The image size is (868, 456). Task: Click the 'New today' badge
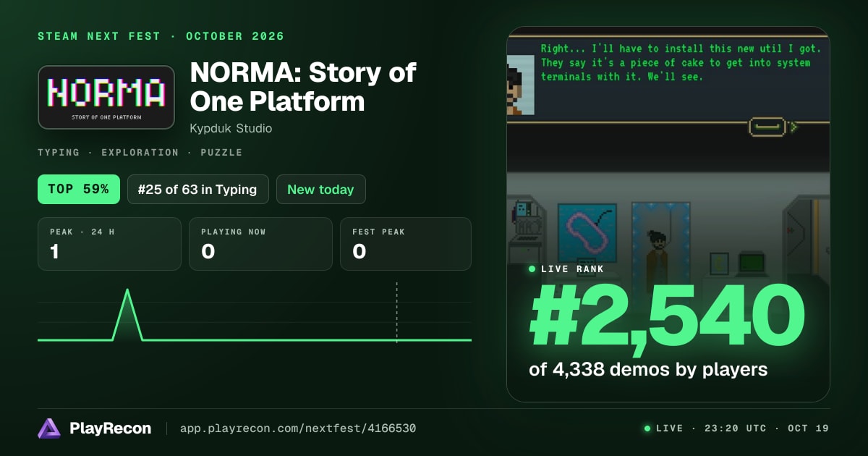coord(320,190)
